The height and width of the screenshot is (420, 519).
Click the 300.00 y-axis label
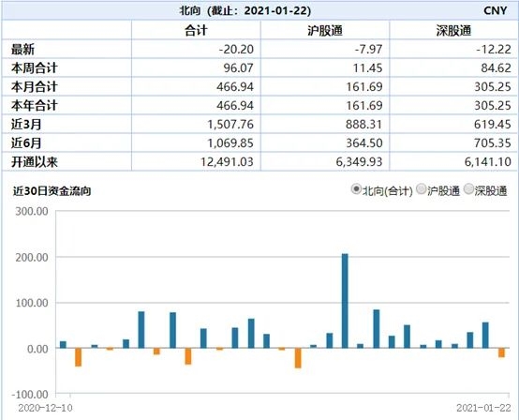pos(32,211)
